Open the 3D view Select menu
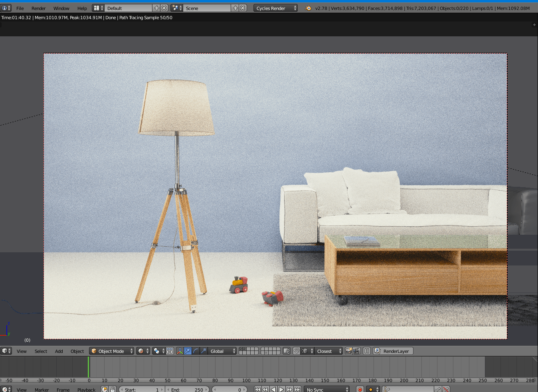The height and width of the screenshot is (392, 538). (41, 351)
